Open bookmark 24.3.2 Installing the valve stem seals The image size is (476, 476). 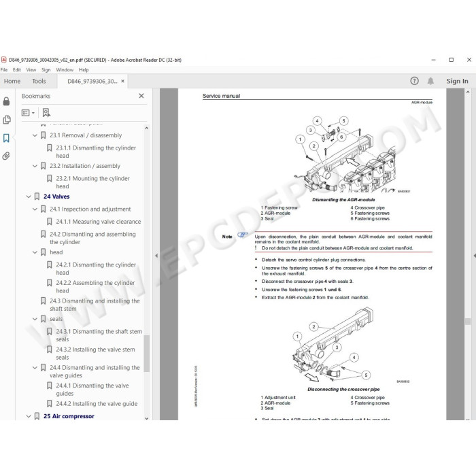(x=95, y=354)
